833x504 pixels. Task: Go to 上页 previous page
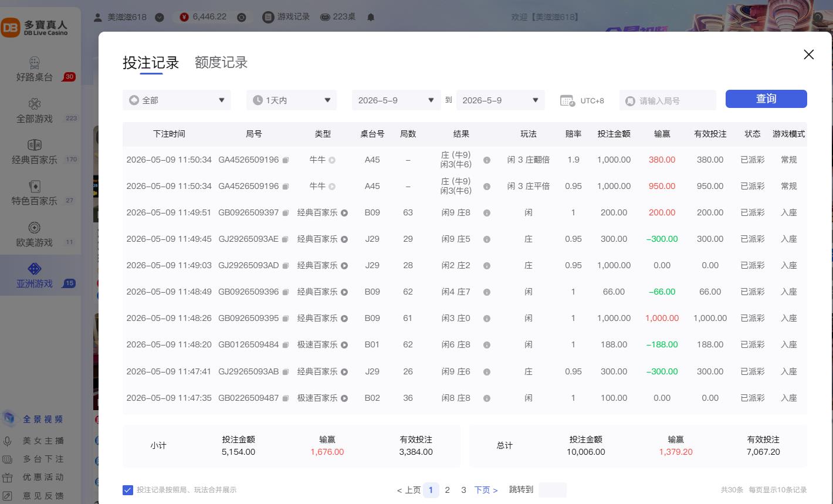click(x=408, y=490)
